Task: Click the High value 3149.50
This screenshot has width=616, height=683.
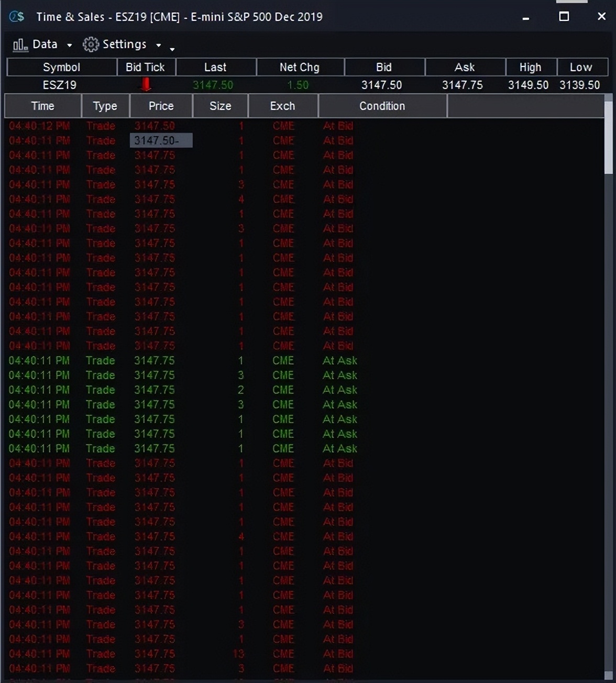Action: point(528,85)
